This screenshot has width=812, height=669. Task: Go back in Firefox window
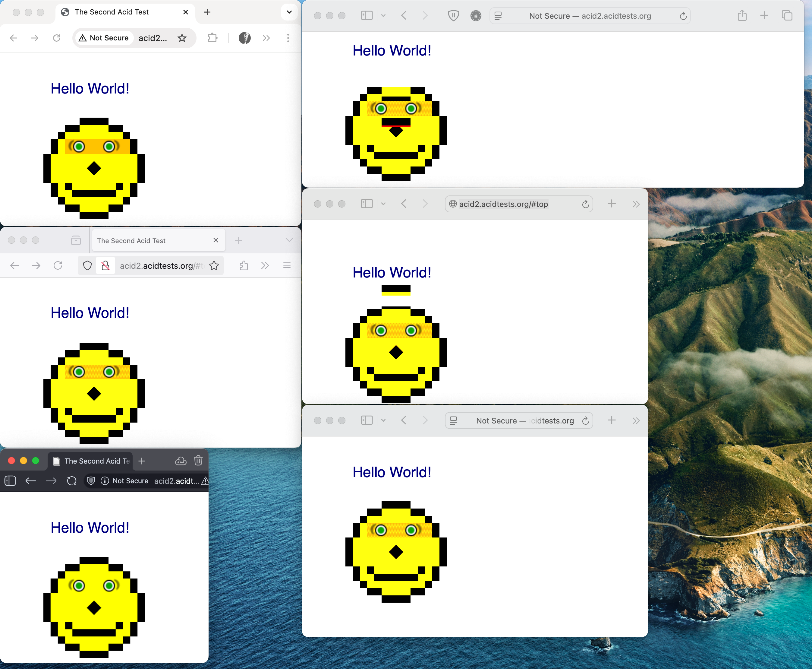point(15,265)
